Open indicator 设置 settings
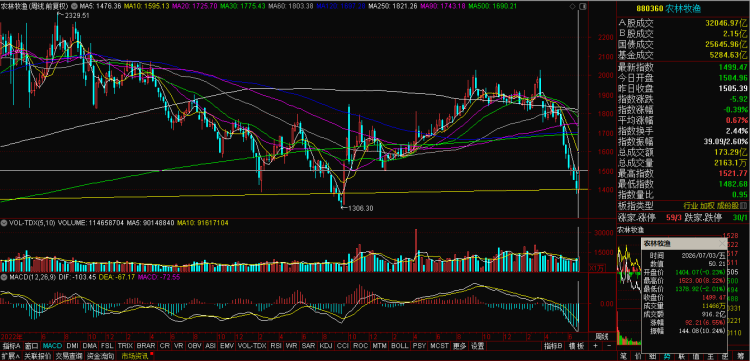The width and height of the screenshot is (750, 361). pos(477,346)
